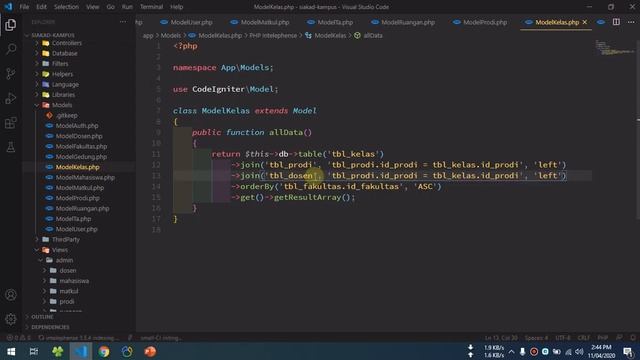
Task: Open the Manage gear icon
Action: tap(11, 319)
